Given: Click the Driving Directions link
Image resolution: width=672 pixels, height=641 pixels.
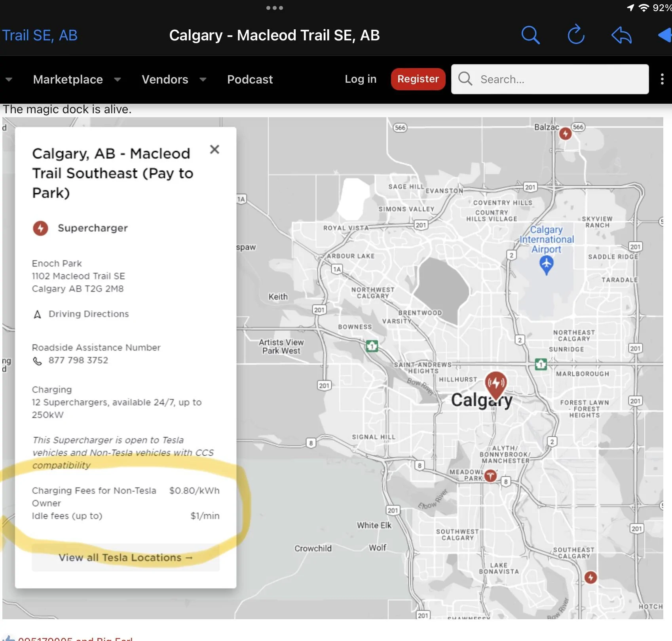Looking at the screenshot, I should point(89,314).
